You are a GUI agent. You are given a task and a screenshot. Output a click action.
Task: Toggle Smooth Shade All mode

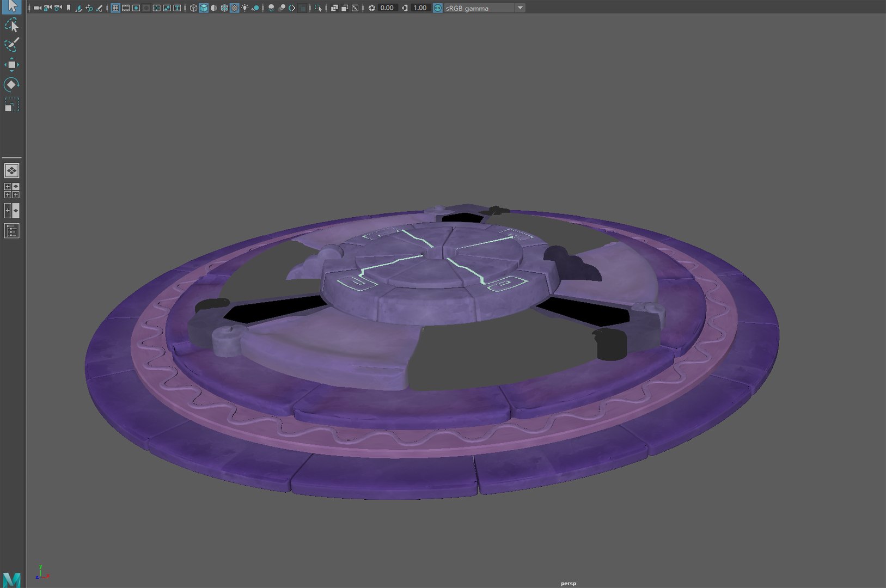tap(204, 8)
